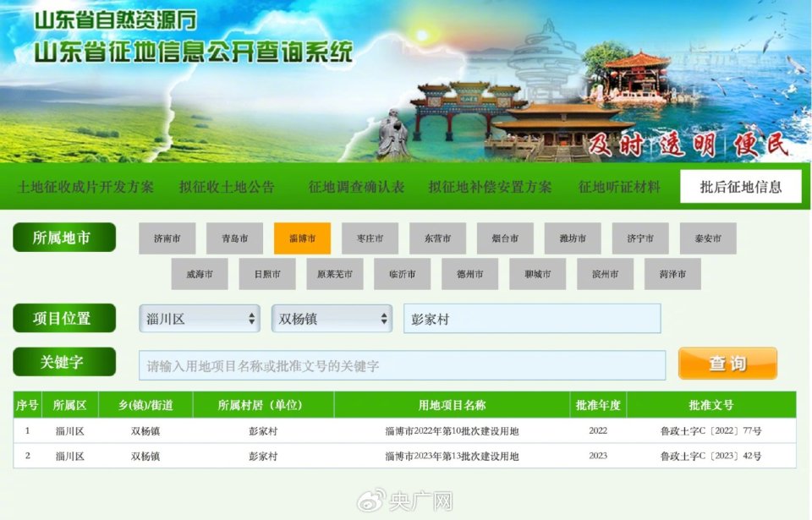Click the highlighted 淄博市 city button

tap(302, 238)
